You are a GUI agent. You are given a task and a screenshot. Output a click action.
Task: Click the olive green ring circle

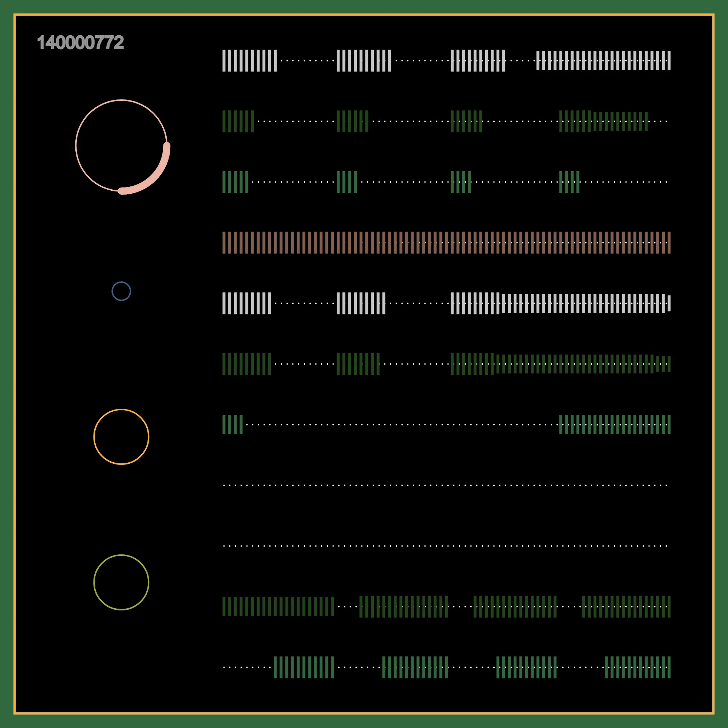[121, 582]
